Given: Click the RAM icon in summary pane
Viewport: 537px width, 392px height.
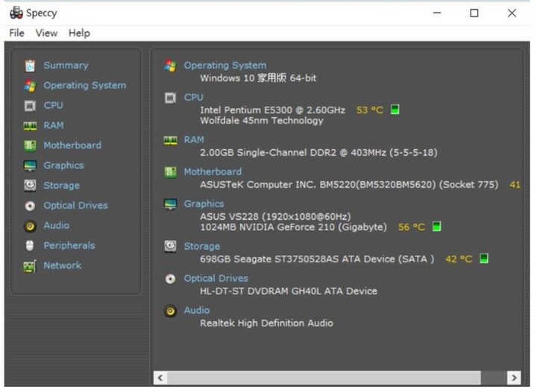Looking at the screenshot, I should pyautogui.click(x=170, y=140).
